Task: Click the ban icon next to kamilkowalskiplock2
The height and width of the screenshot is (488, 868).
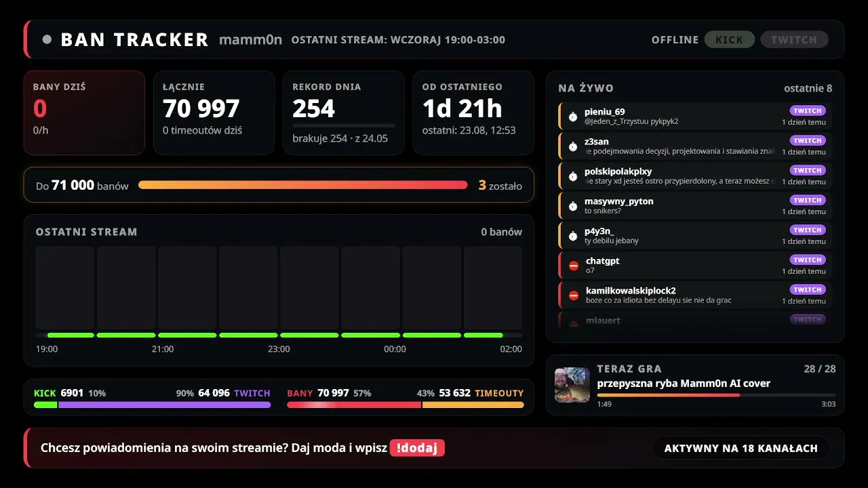Action: point(574,296)
